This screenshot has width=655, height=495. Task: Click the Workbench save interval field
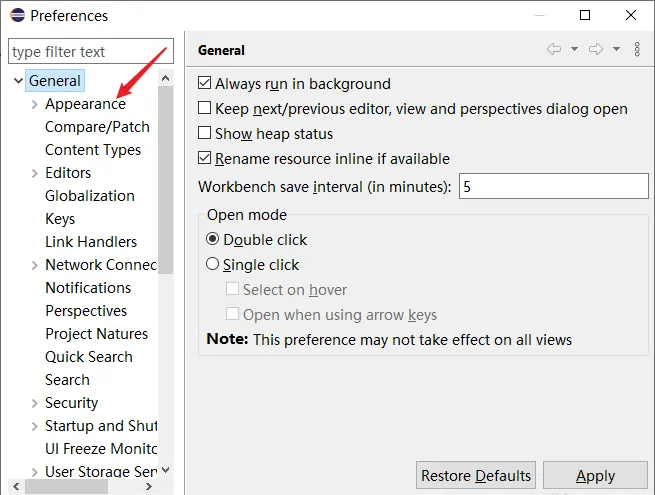pyautogui.click(x=553, y=187)
